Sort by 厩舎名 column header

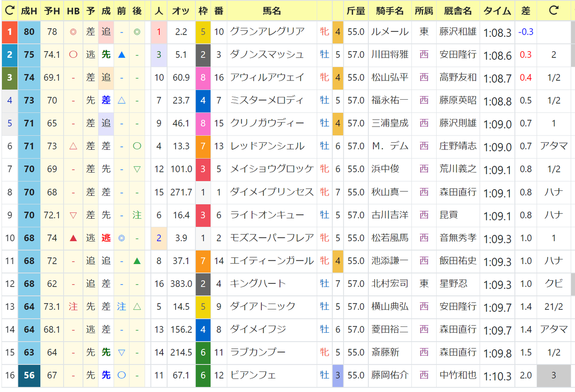458,11
